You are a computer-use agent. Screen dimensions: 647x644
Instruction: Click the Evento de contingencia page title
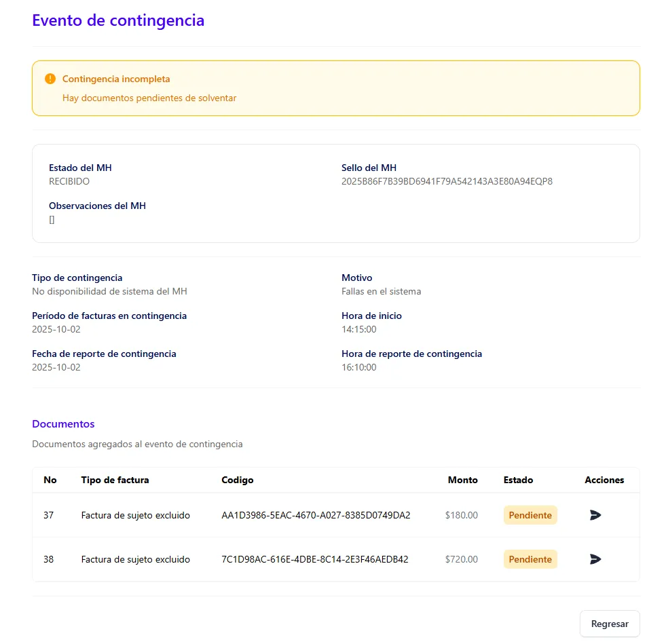pyautogui.click(x=118, y=20)
